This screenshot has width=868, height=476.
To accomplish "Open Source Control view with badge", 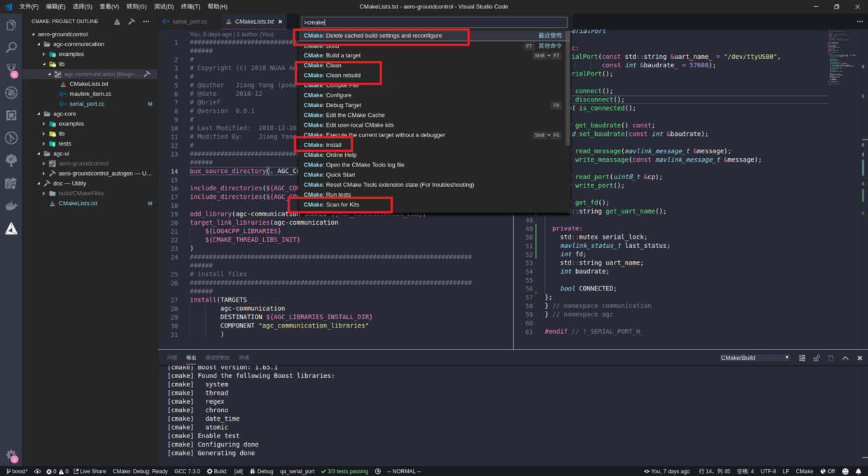I will [11, 70].
